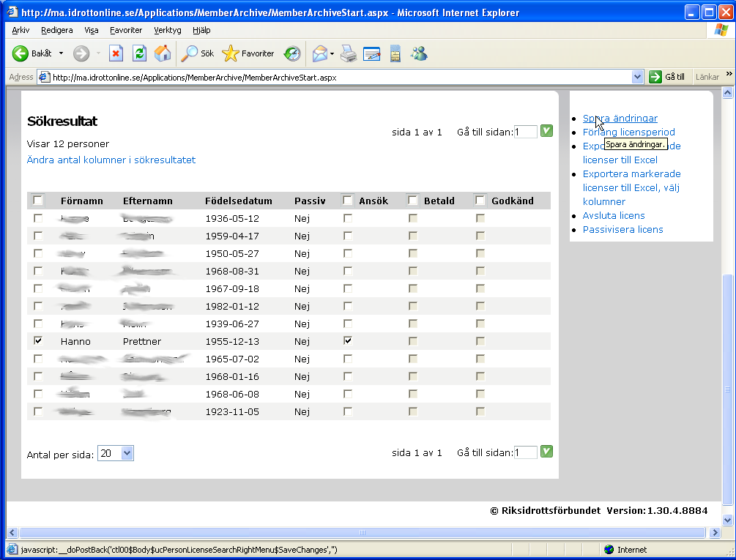
Task: Open the Hjälp menu
Action: click(x=201, y=30)
